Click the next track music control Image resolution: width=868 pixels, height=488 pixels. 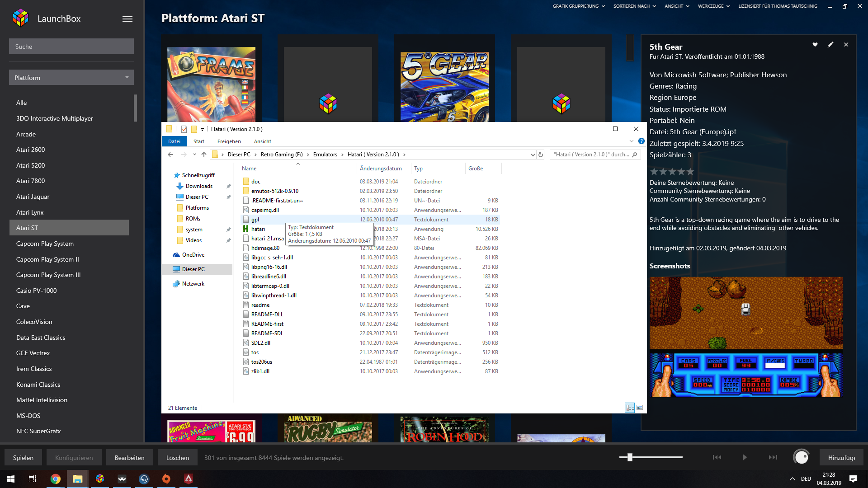[773, 457]
